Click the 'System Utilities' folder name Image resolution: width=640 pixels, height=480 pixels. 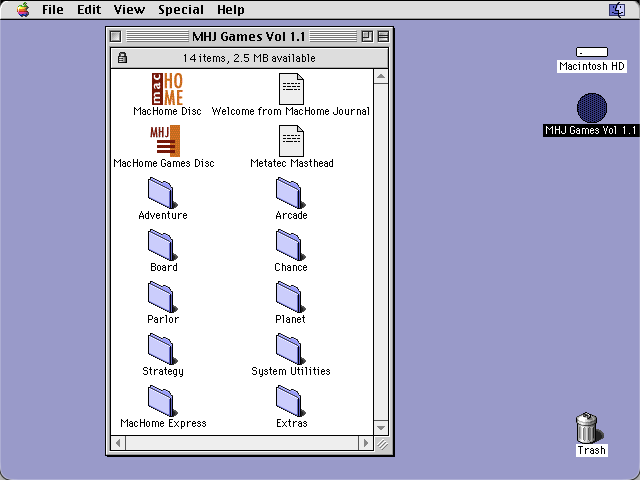291,371
